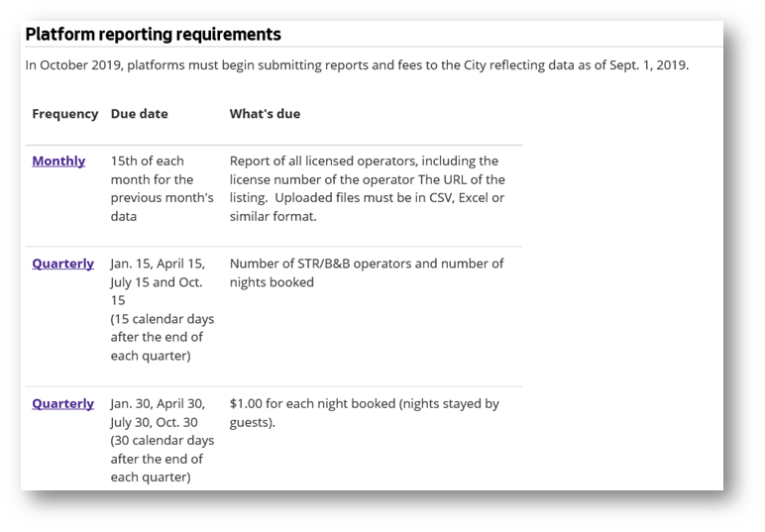Click the "Jan. 30, April 30" due date
This screenshot has height=532, width=765.
pyautogui.click(x=158, y=403)
